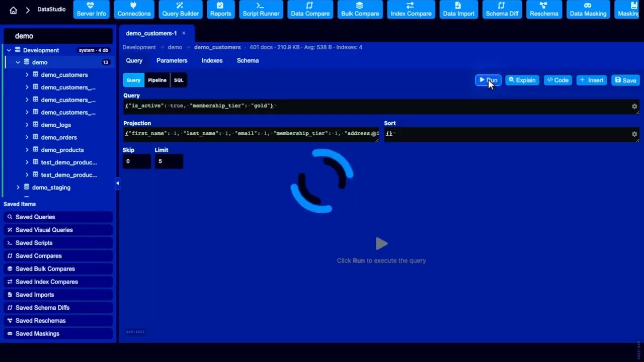The image size is (644, 362).
Task: Switch to Indexes tab
Action: (212, 60)
